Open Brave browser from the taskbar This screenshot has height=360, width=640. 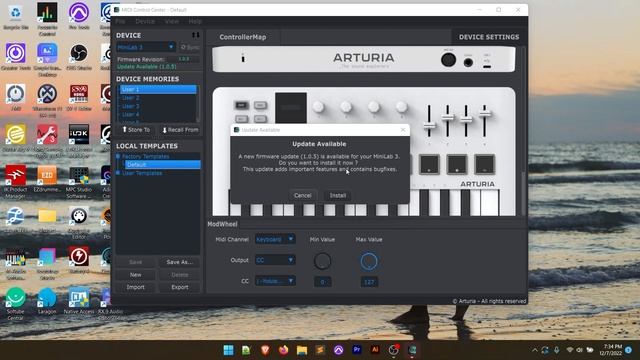coord(265,350)
